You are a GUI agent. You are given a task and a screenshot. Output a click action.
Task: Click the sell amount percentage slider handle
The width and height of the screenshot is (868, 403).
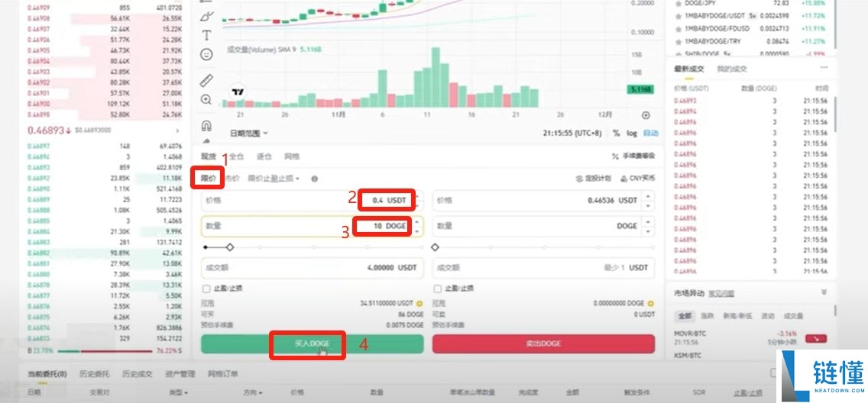[x=435, y=247]
